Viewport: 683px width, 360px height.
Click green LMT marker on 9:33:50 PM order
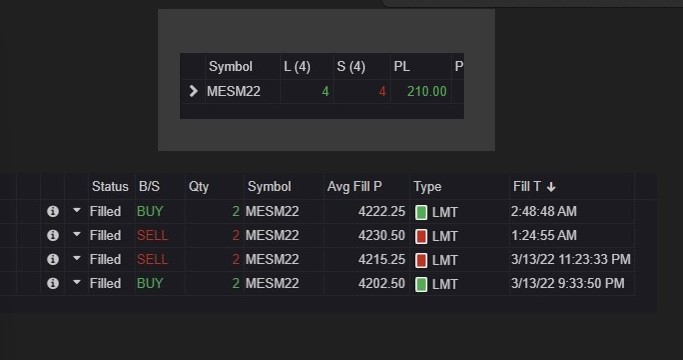pyautogui.click(x=421, y=284)
